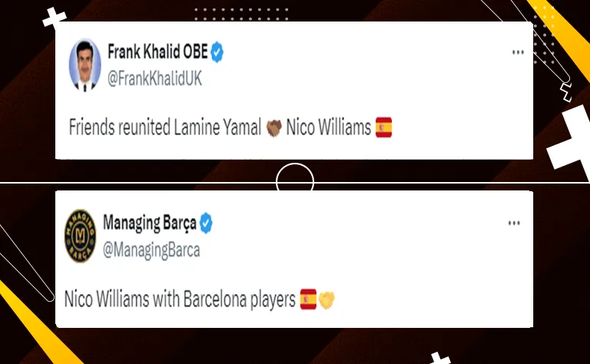This screenshot has width=590, height=364.
Task: Click 'Nico Williams with Barcelona players' text
Action: 180,299
